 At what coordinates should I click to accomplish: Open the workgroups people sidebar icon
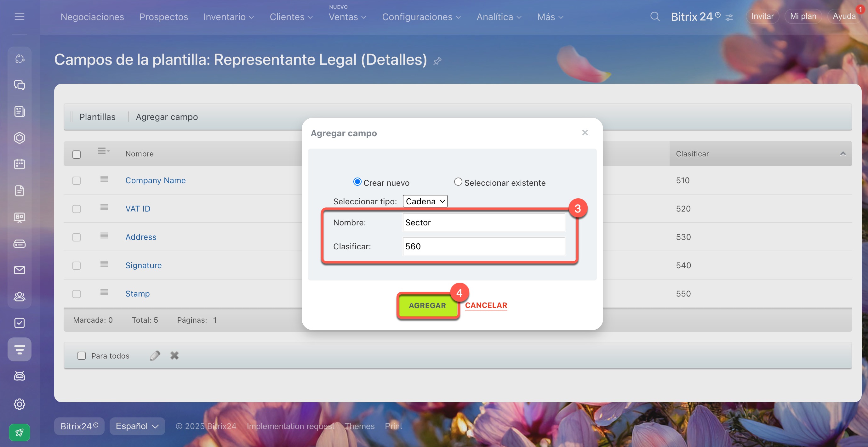(x=20, y=297)
